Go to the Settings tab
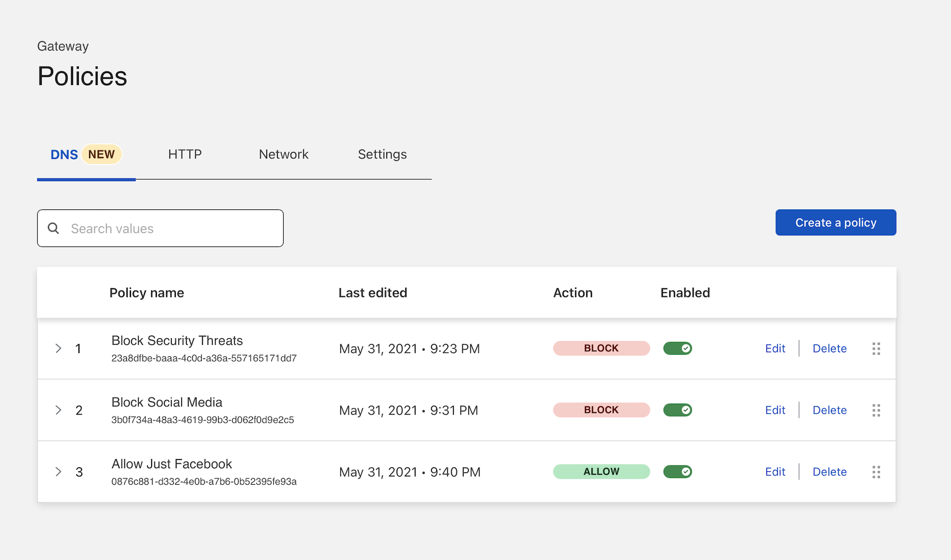 point(382,154)
